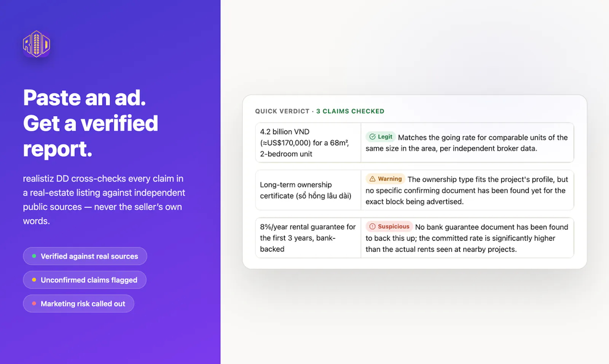Viewport: 609px width, 364px height.
Task: Select the Marketing risk called out pill
Action: coord(78,304)
